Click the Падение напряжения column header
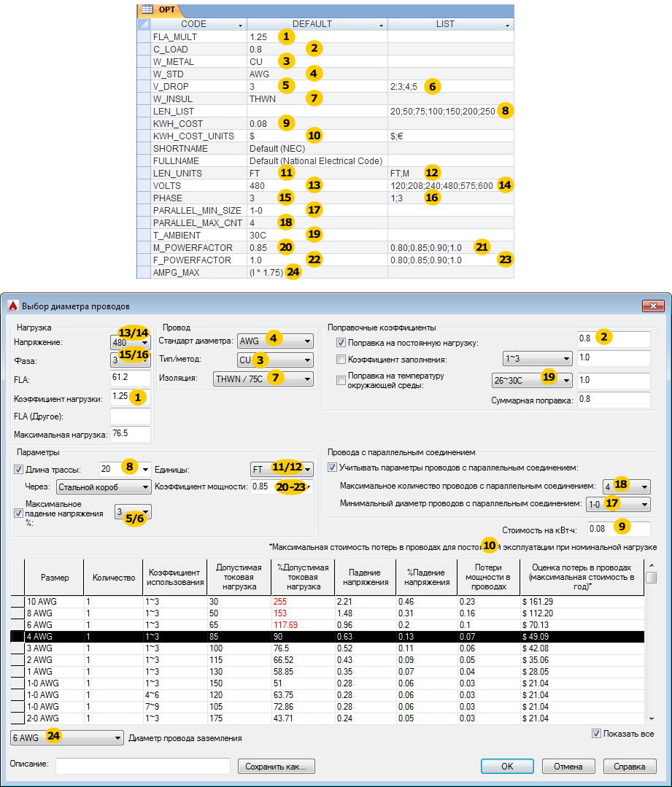 365,577
